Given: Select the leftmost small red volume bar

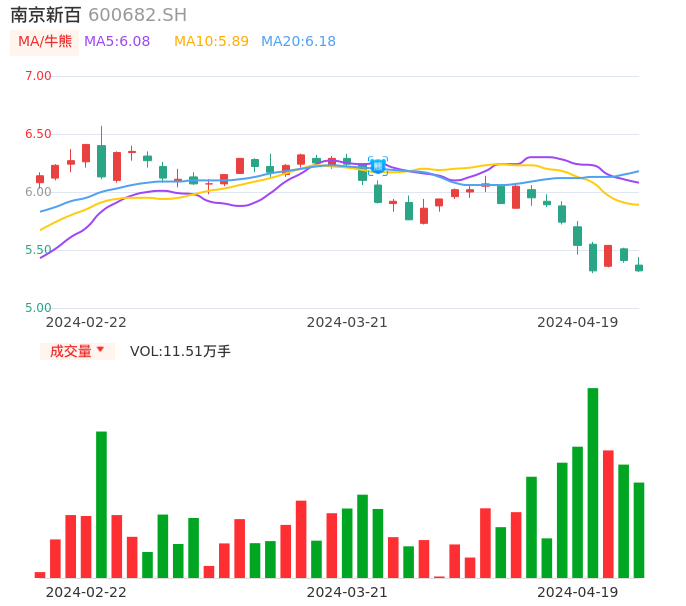Looking at the screenshot, I should coord(40,574).
